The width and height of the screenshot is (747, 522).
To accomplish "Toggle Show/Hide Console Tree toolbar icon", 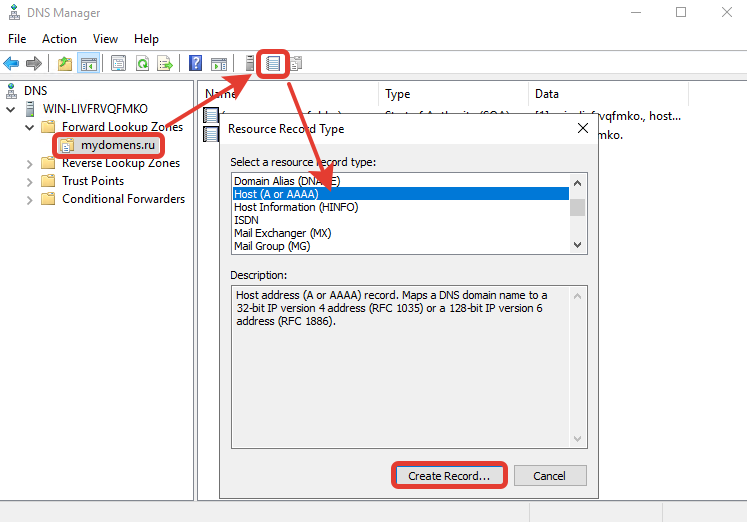I will pyautogui.click(x=89, y=63).
